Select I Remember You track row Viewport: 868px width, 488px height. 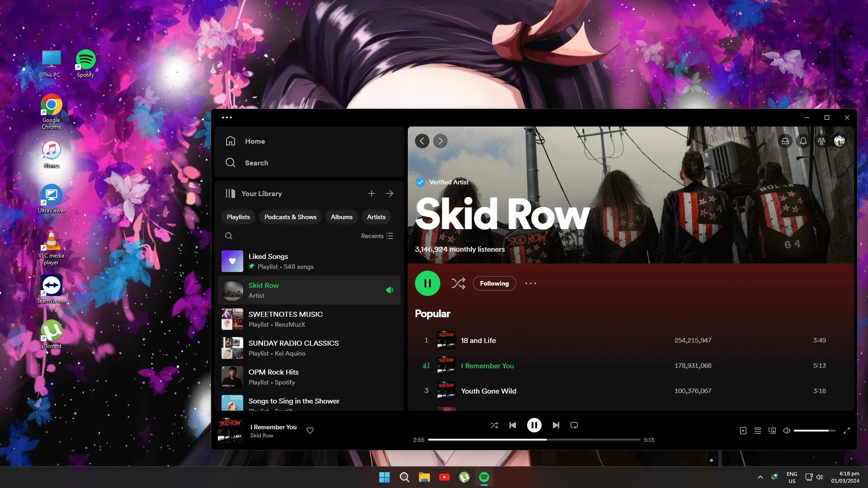(631, 366)
